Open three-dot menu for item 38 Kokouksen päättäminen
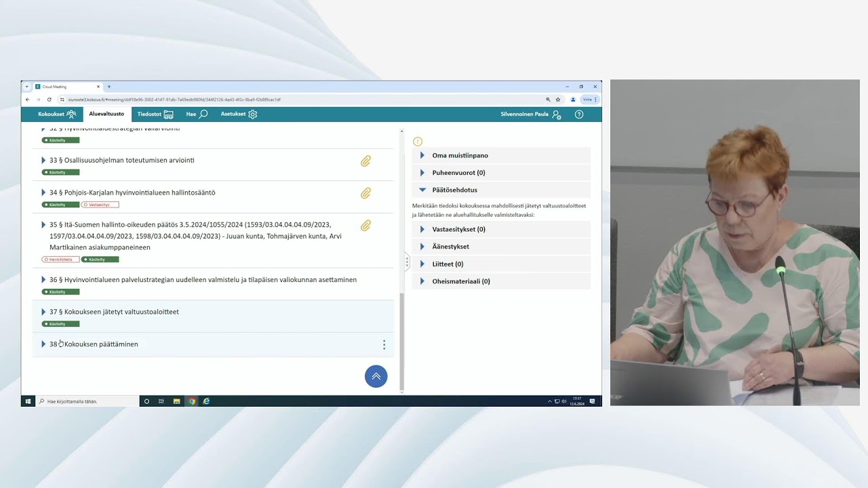This screenshot has width=868, height=488. tap(384, 345)
